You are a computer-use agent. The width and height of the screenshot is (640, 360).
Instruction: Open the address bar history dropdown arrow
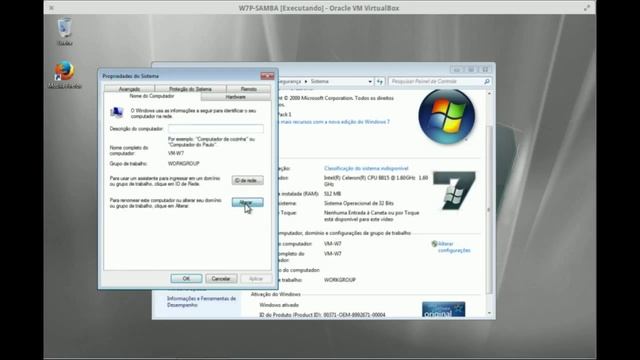[370, 82]
